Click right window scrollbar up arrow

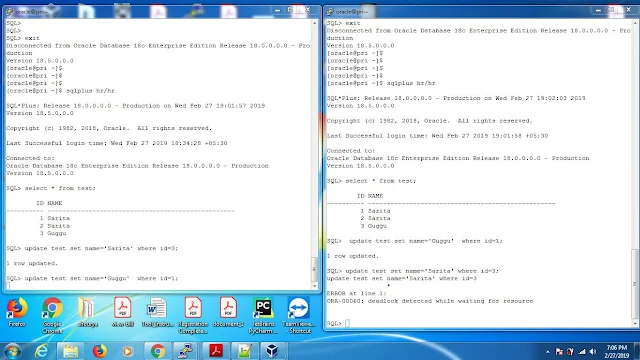pyautogui.click(x=635, y=23)
